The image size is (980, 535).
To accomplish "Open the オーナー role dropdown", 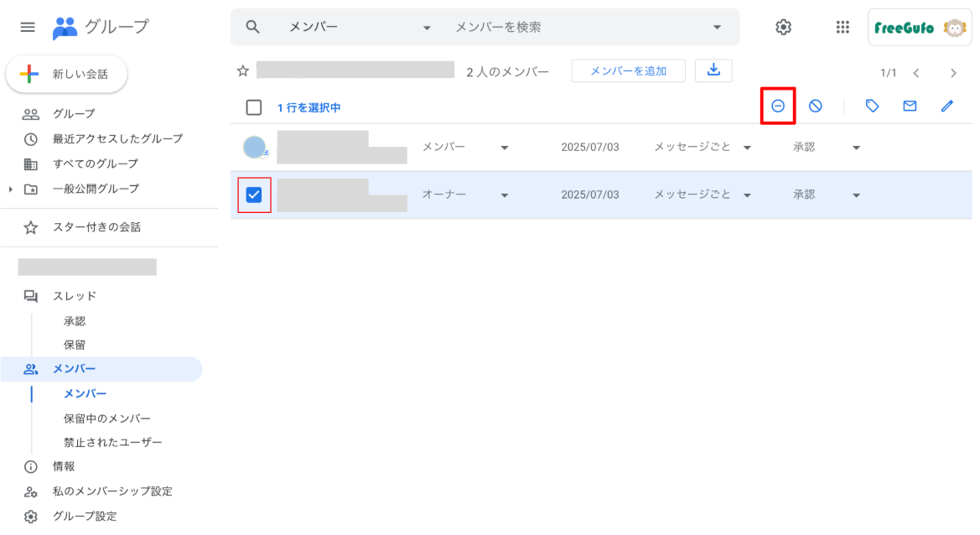I will tap(504, 195).
